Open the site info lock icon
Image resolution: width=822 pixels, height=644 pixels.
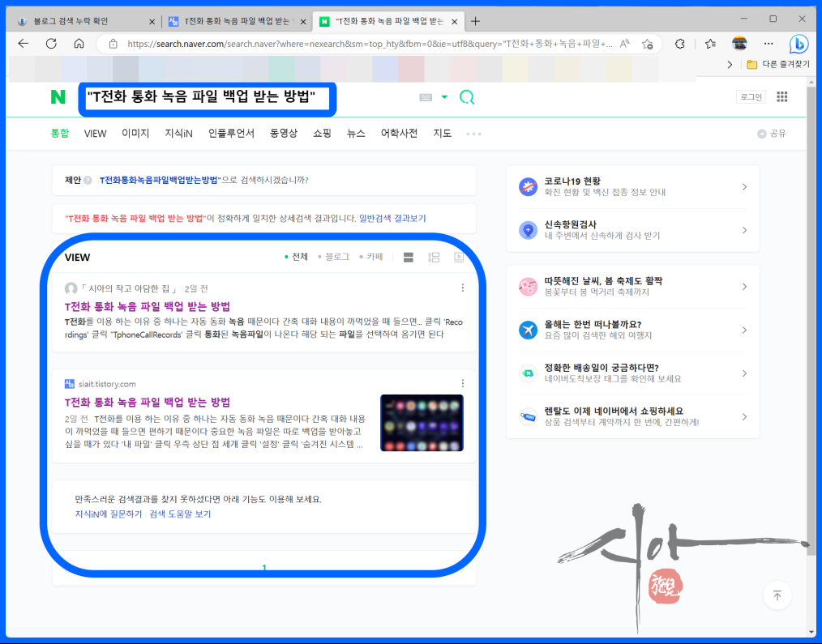pos(113,44)
